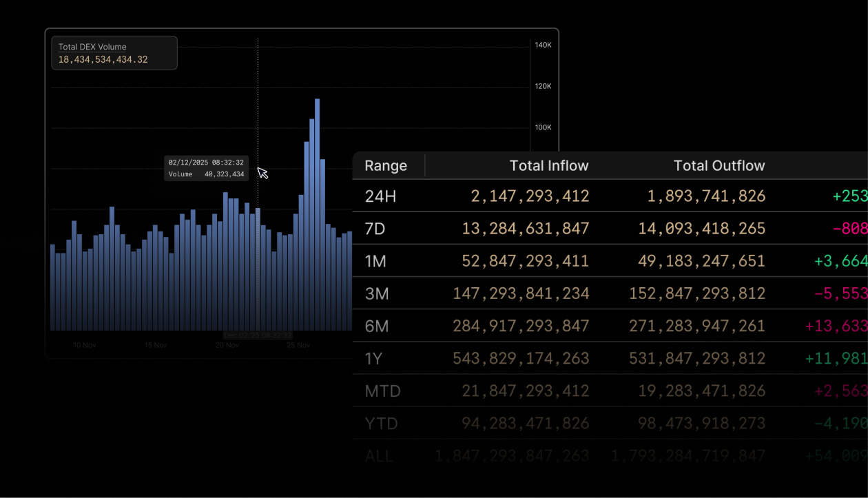Click the 120K axis label
The width and height of the screenshot is (868, 498).
tap(544, 86)
